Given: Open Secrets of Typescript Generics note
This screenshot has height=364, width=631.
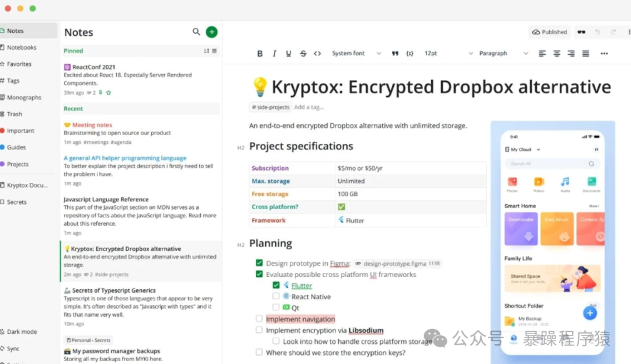Looking at the screenshot, I should [x=140, y=307].
